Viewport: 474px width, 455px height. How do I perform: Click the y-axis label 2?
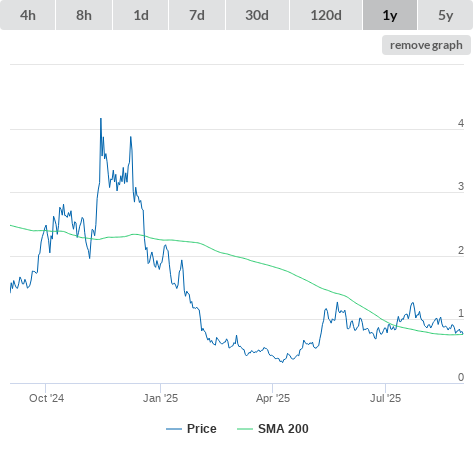point(461,250)
